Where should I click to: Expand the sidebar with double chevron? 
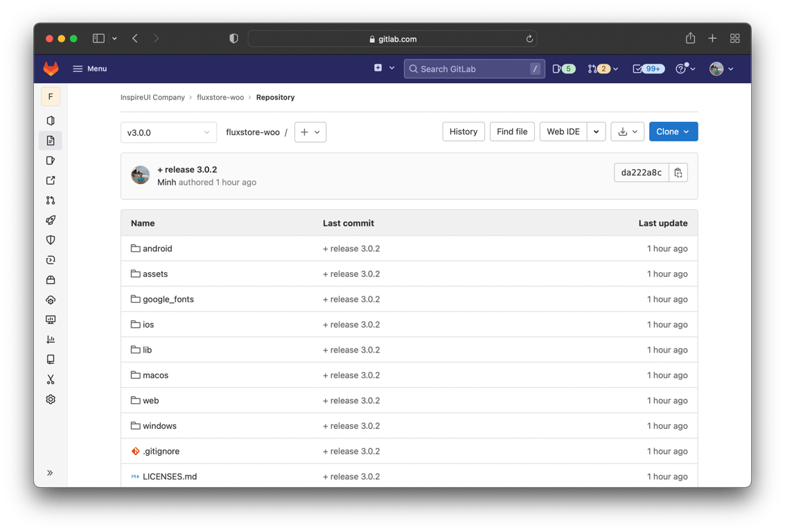pos(50,473)
